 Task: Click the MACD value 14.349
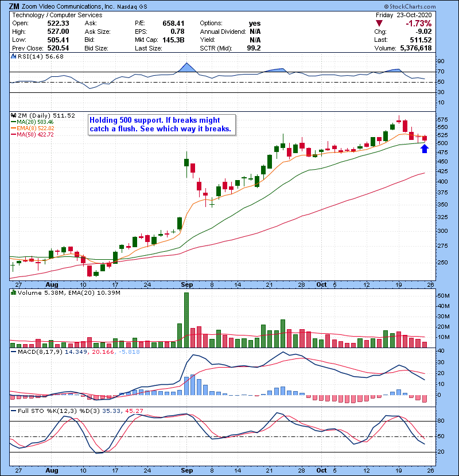pyautogui.click(x=76, y=352)
